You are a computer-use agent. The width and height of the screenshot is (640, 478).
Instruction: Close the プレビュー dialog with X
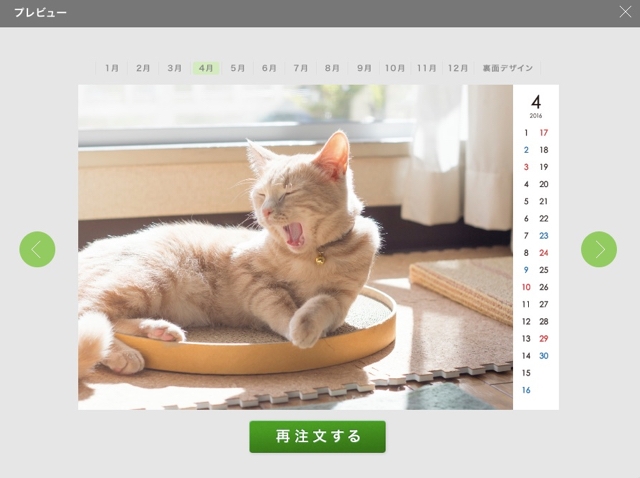click(625, 12)
